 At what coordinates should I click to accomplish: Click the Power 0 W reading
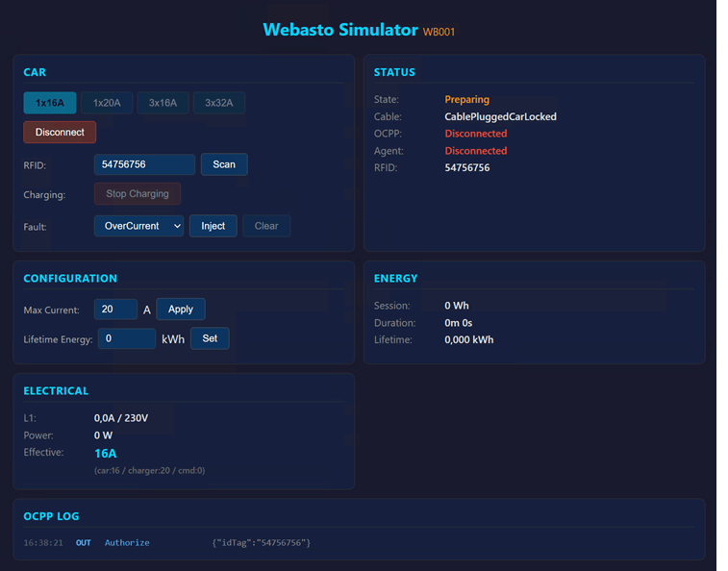[103, 435]
